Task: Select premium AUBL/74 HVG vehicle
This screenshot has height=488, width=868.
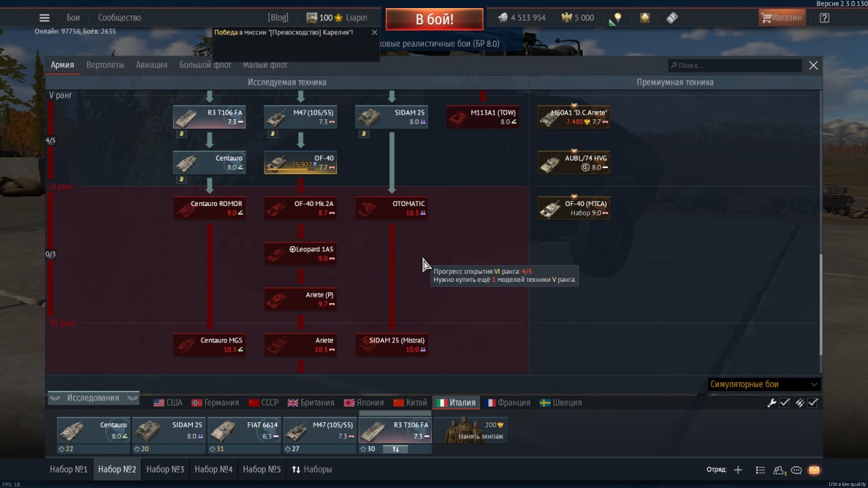Action: [574, 163]
